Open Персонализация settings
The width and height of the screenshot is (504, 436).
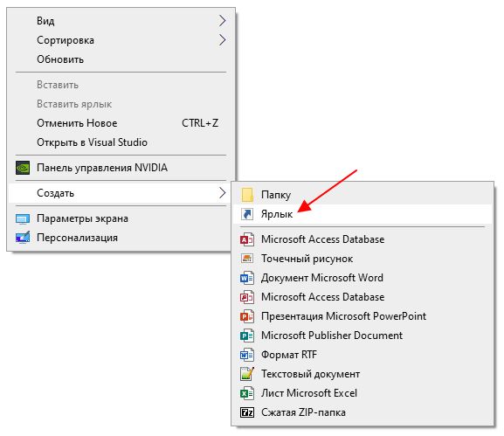[121, 238]
